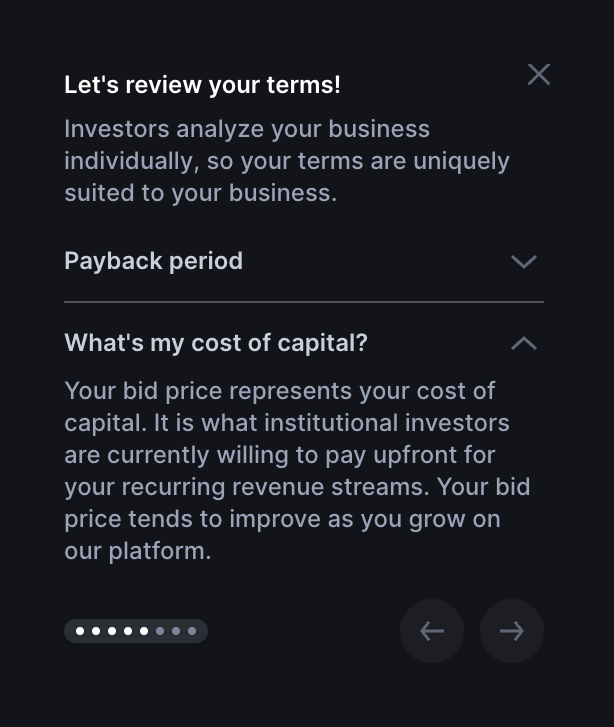Select the second pagination dot
The width and height of the screenshot is (614, 727).
click(96, 631)
